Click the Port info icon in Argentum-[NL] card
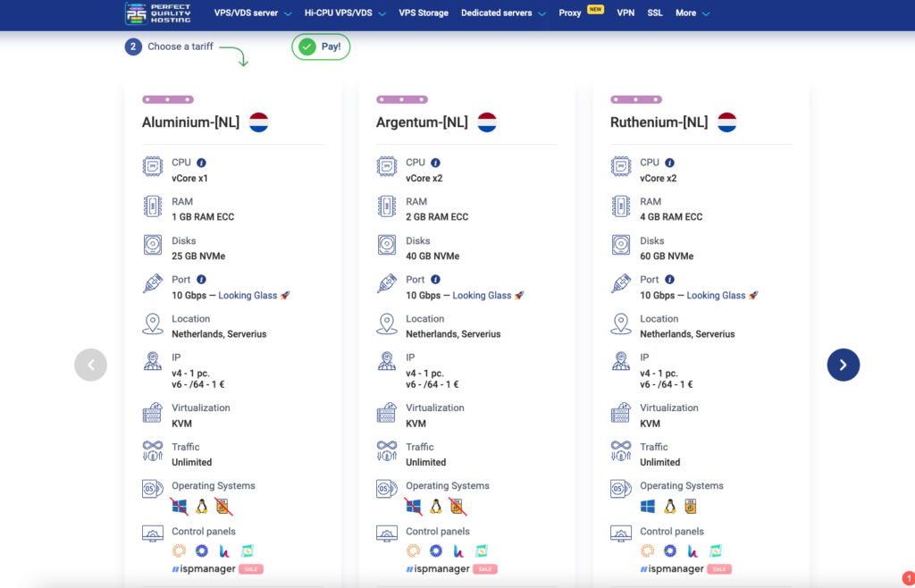The width and height of the screenshot is (915, 588). [x=435, y=280]
